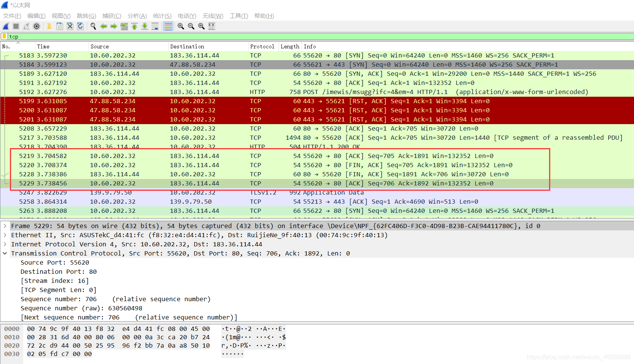Jump to the first packet
Screen dimensions: 634x364
point(134,26)
